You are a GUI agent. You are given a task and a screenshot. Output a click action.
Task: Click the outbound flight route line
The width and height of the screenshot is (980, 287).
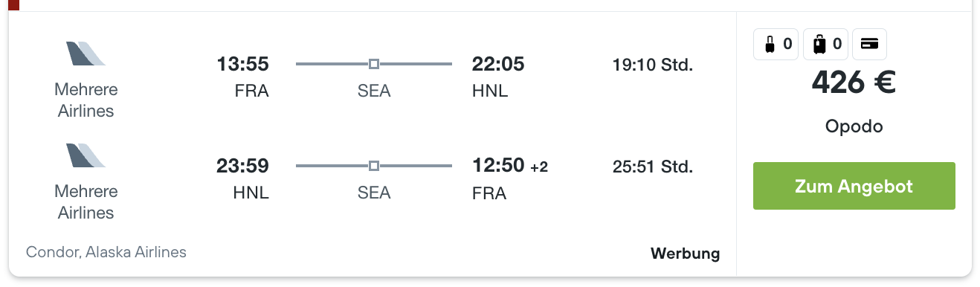(x=374, y=64)
